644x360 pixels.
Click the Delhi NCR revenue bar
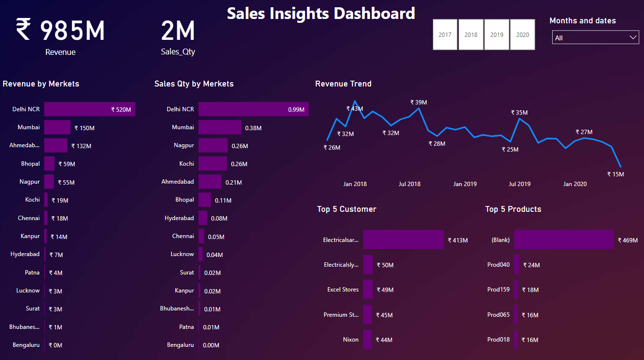coord(89,109)
